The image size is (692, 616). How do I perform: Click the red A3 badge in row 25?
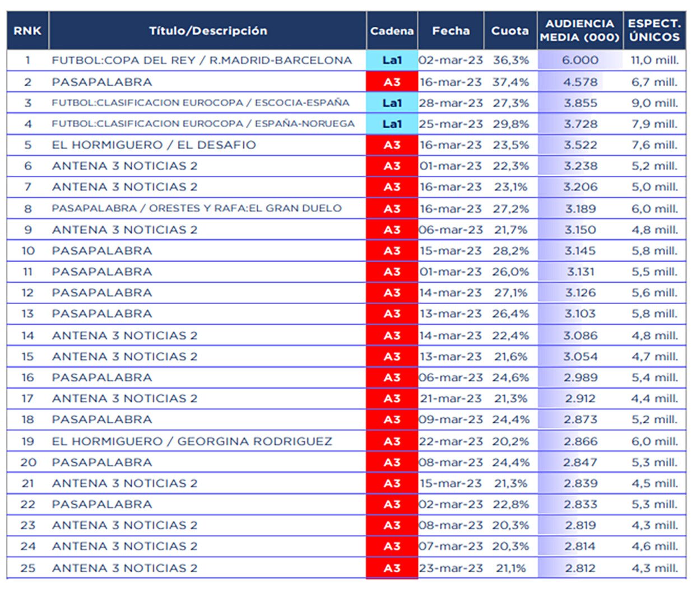[x=392, y=568]
